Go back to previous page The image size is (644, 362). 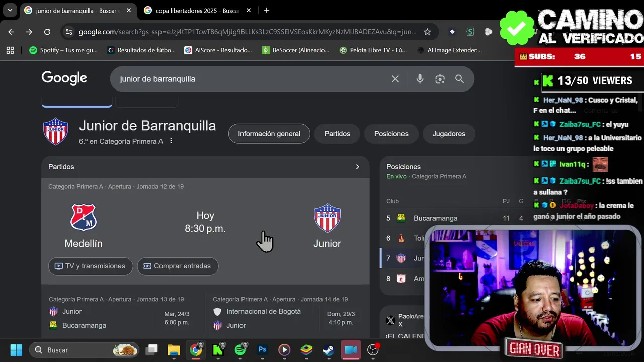tap(11, 32)
